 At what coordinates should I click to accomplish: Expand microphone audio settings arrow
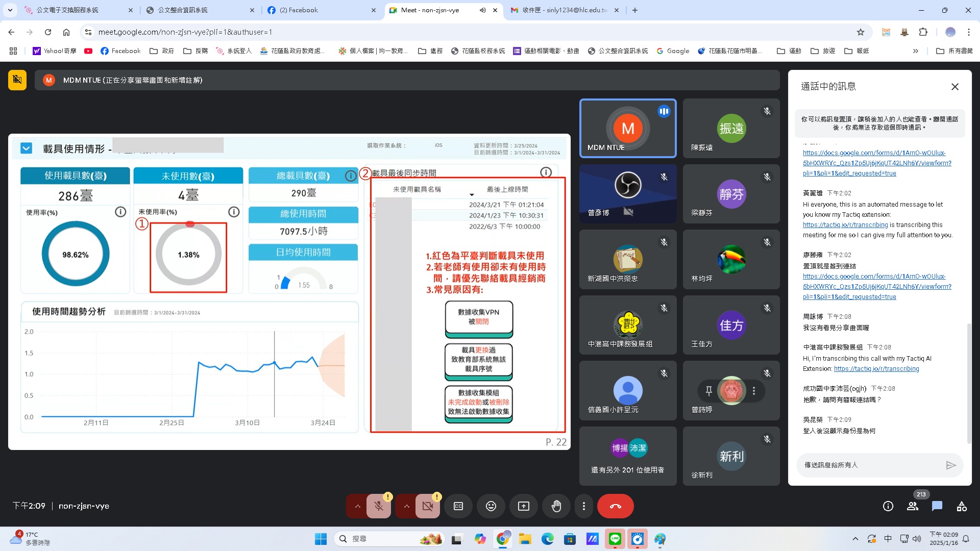coord(358,506)
